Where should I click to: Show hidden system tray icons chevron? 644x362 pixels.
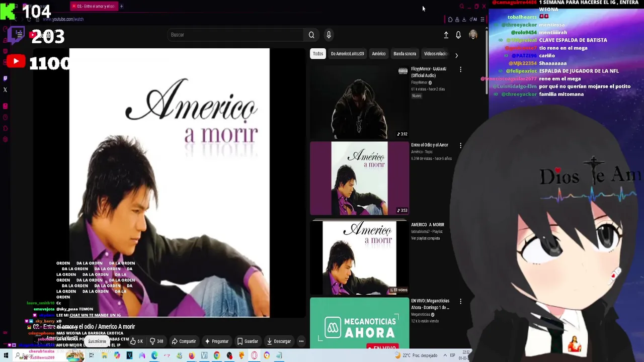(x=444, y=355)
